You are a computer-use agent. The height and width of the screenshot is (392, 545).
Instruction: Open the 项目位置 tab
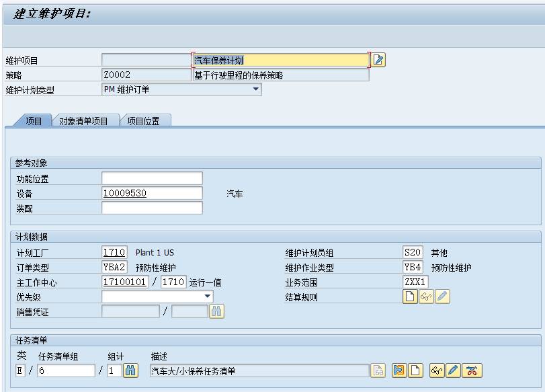[143, 121]
